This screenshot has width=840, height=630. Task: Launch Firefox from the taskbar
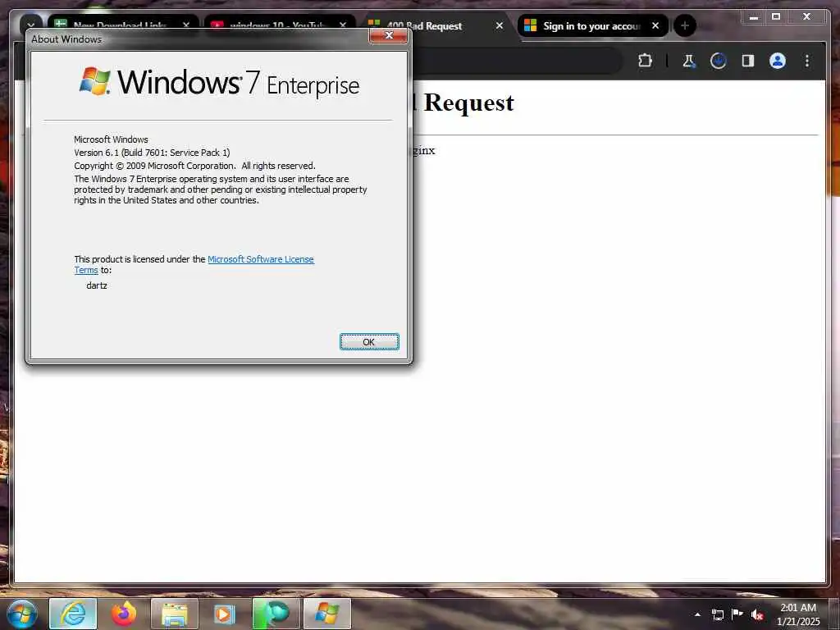124,614
